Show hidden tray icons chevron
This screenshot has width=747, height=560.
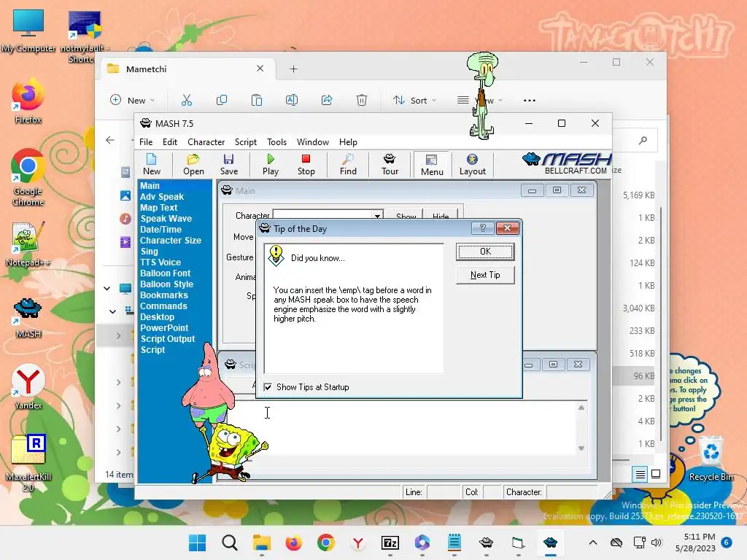point(592,542)
